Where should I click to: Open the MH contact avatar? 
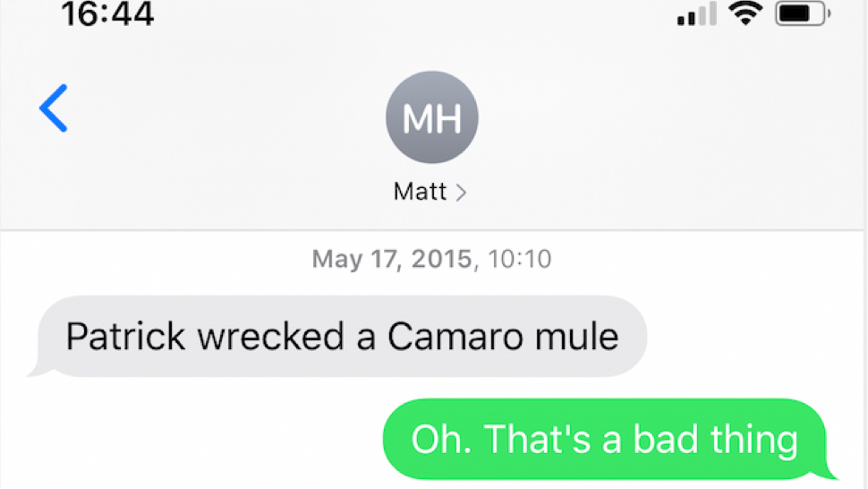(x=432, y=116)
